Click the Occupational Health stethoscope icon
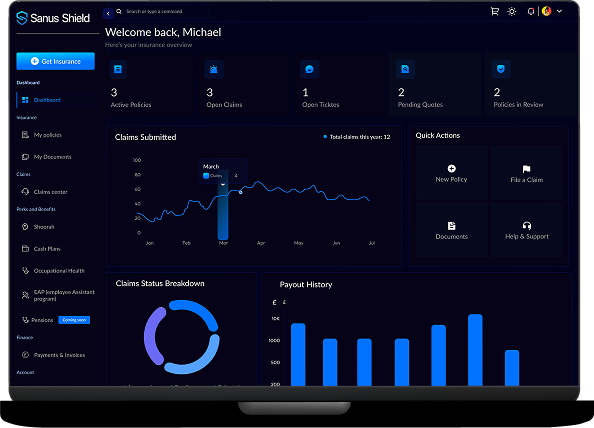The image size is (594, 428). (25, 271)
